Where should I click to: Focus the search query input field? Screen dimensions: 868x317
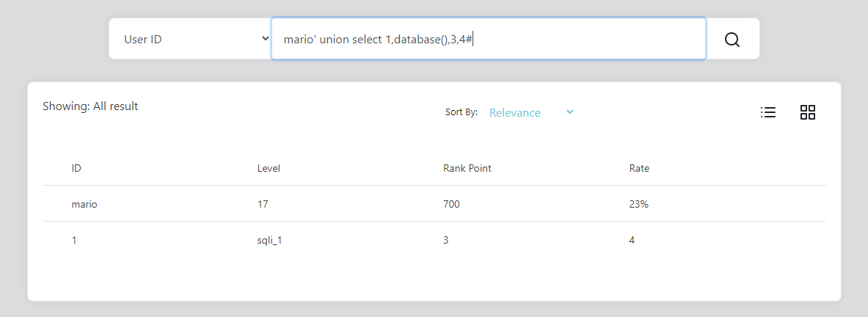488,39
